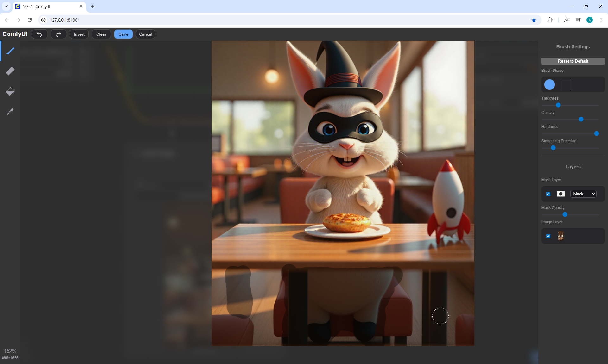Toggle the Image Layer visibility checkbox
Screen dimensions: 608x364
click(x=548, y=236)
